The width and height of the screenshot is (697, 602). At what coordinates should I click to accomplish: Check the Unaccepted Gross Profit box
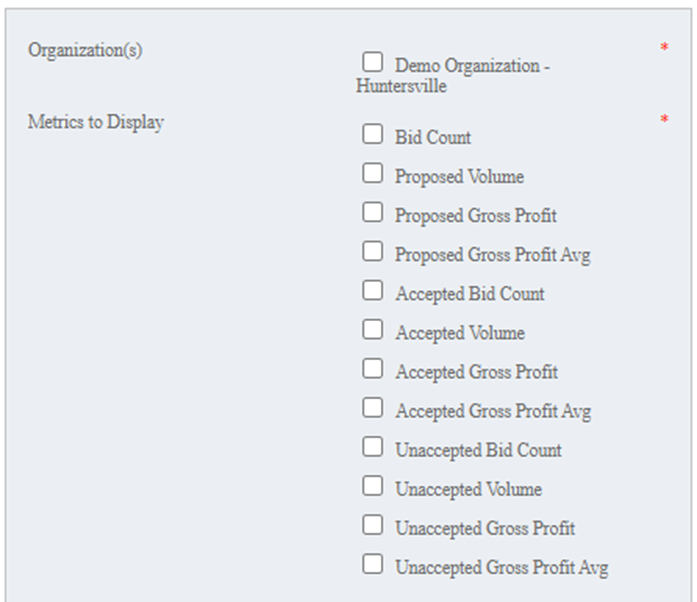[x=372, y=525]
